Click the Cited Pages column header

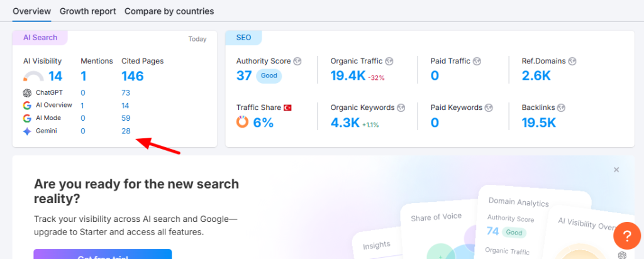[x=143, y=61]
